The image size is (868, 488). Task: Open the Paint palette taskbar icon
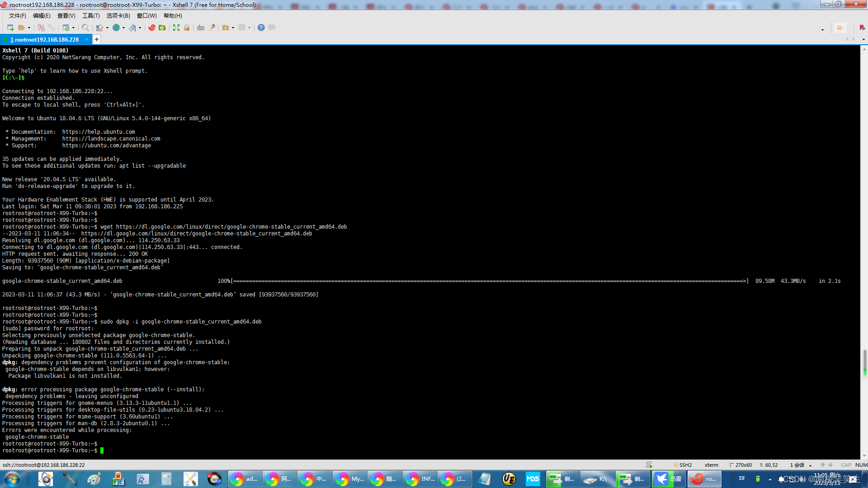click(94, 479)
